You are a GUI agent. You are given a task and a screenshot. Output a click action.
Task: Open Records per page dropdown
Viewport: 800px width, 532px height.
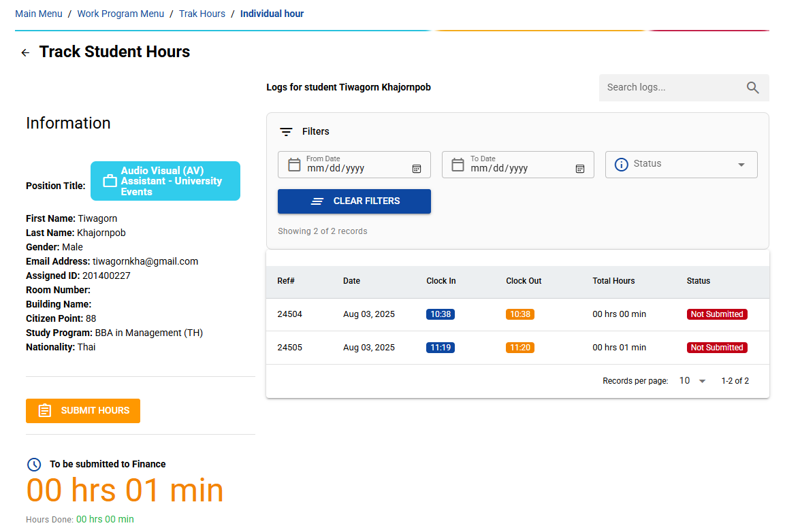click(693, 381)
